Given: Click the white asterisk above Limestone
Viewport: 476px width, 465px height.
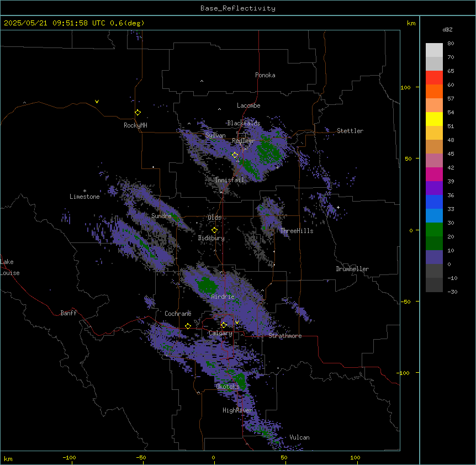Looking at the screenshot, I should pos(84,191).
